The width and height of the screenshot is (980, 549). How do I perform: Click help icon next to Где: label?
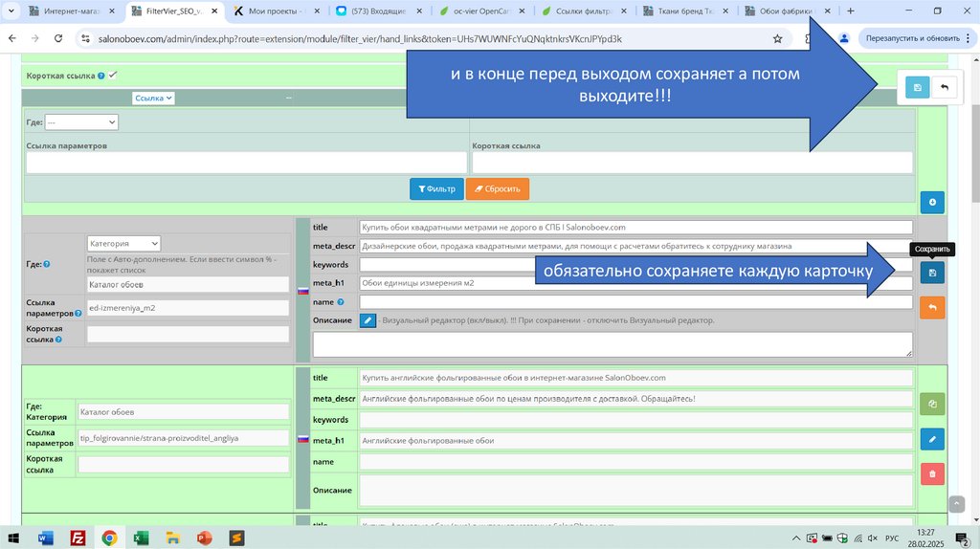point(47,264)
